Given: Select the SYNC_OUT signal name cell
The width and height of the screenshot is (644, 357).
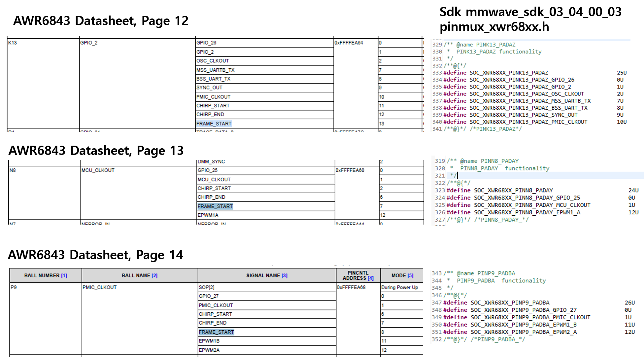Looking at the screenshot, I should point(264,88).
